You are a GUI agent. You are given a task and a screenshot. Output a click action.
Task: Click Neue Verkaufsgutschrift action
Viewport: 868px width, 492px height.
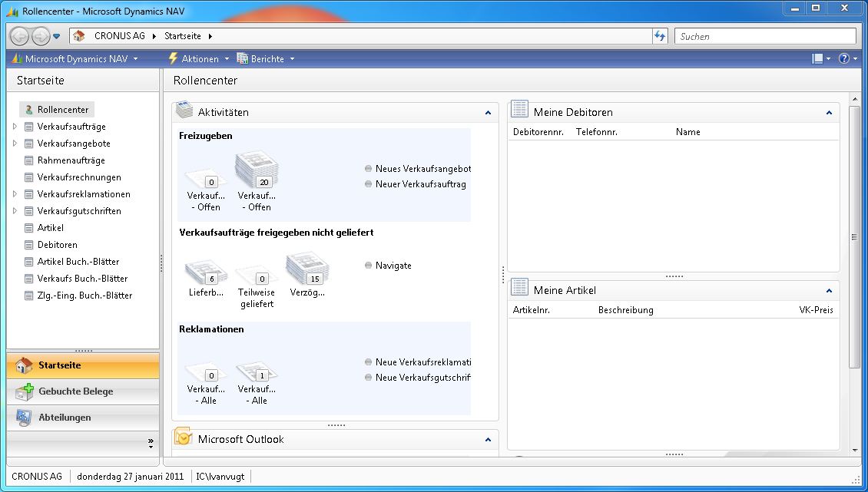pyautogui.click(x=418, y=378)
